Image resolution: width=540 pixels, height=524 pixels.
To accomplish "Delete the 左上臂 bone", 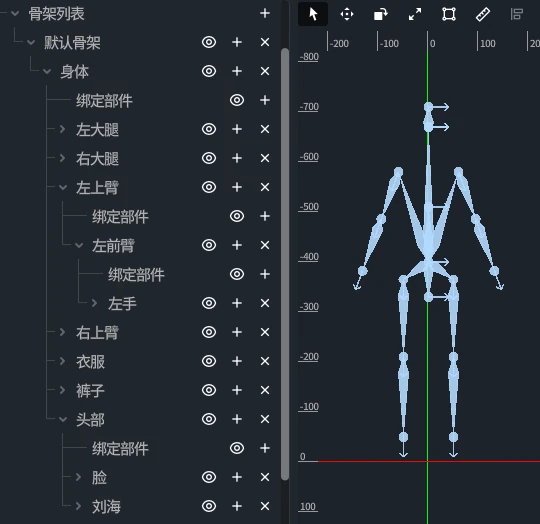I will (264, 187).
